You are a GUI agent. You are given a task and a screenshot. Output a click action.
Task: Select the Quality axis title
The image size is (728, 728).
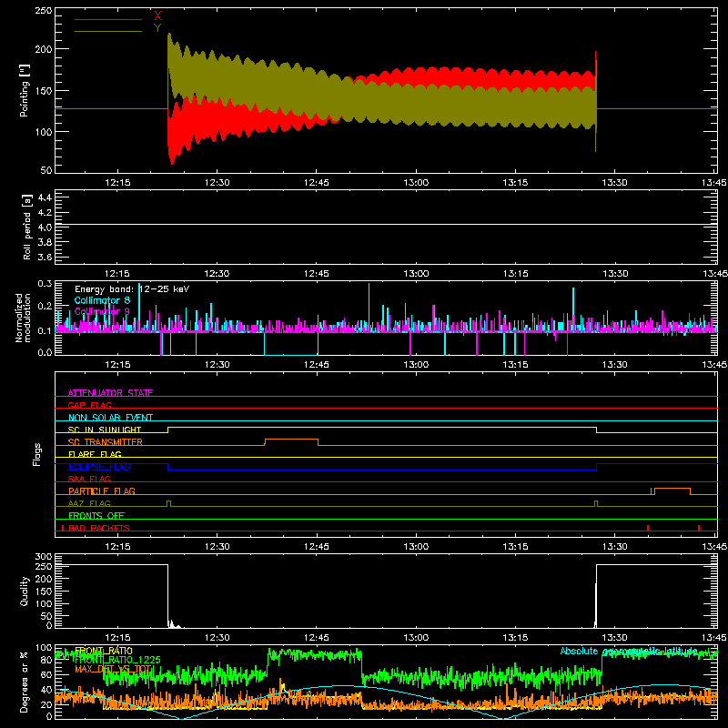coord(25,591)
